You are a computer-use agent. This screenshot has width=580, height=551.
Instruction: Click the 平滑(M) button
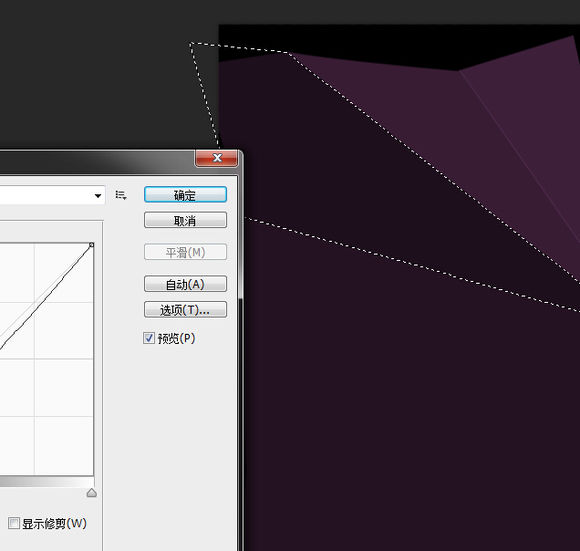pos(185,252)
